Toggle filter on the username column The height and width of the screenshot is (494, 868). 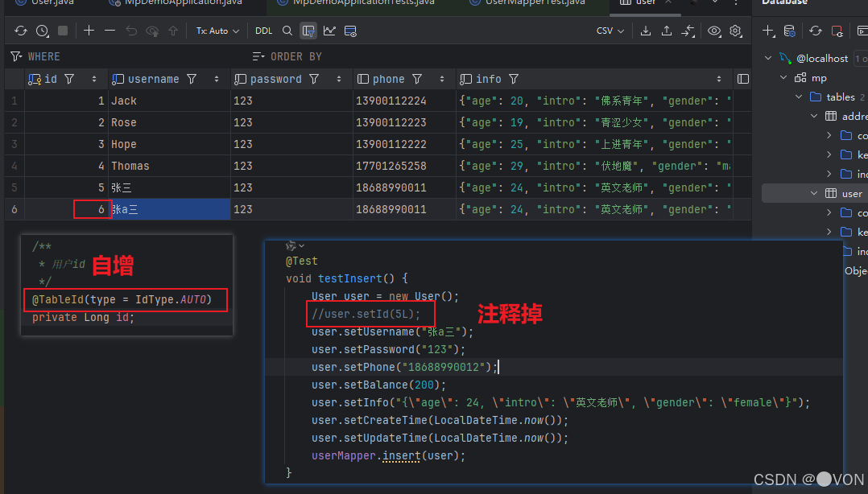[192, 79]
